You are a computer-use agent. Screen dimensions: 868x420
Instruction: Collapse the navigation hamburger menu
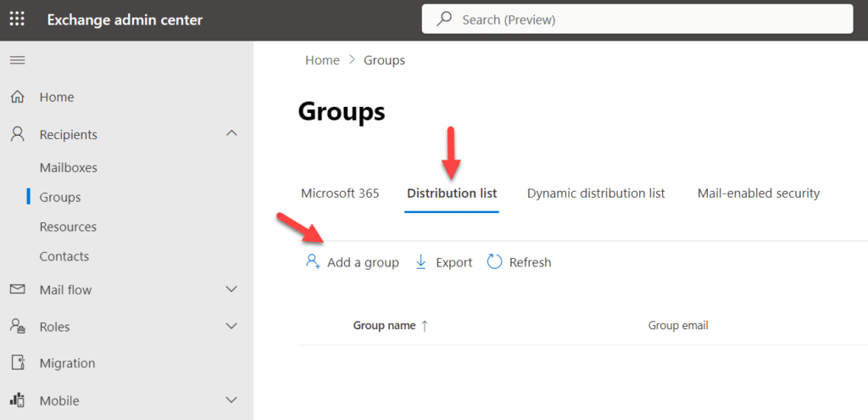(17, 60)
